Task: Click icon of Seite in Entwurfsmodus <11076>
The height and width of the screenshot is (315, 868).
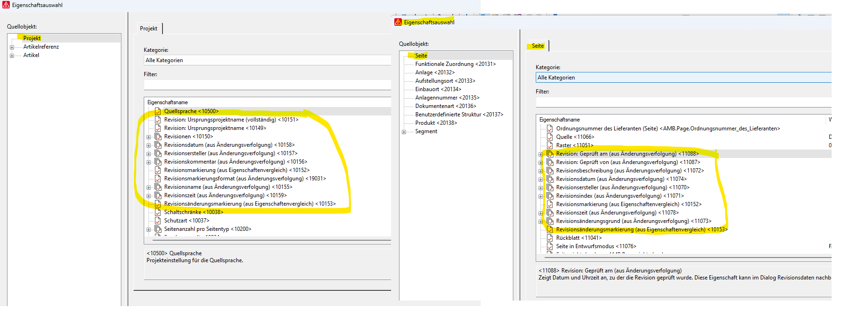Action: 550,246
